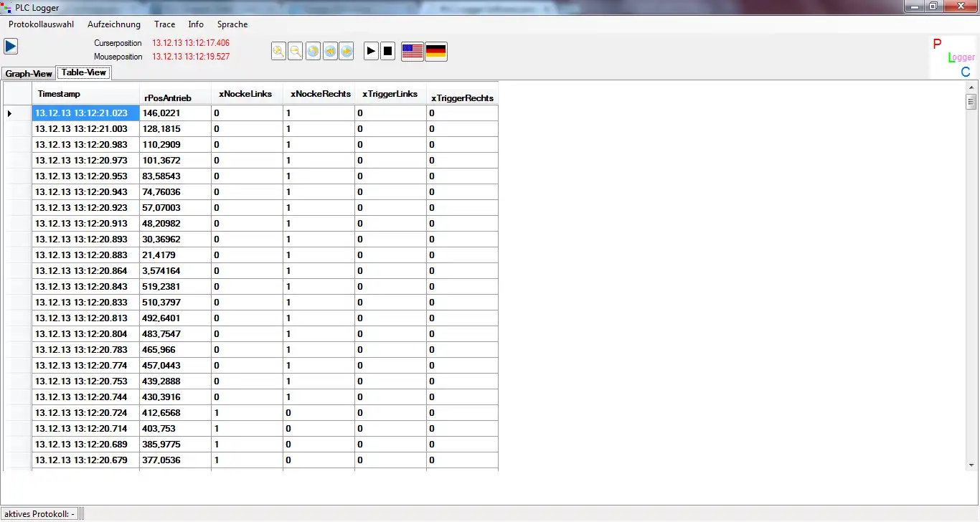Click the blue start arrow icon
Viewport: 980px width, 522px height.
[x=11, y=47]
